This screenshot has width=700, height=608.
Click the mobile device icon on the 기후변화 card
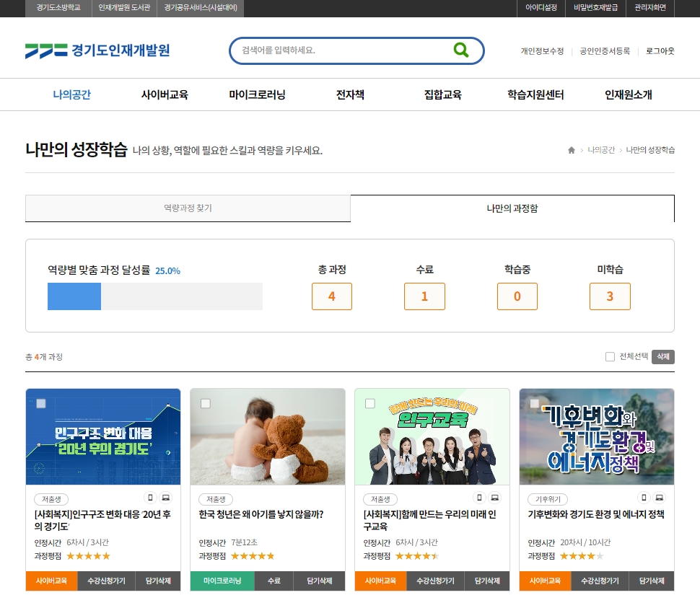pyautogui.click(x=644, y=498)
